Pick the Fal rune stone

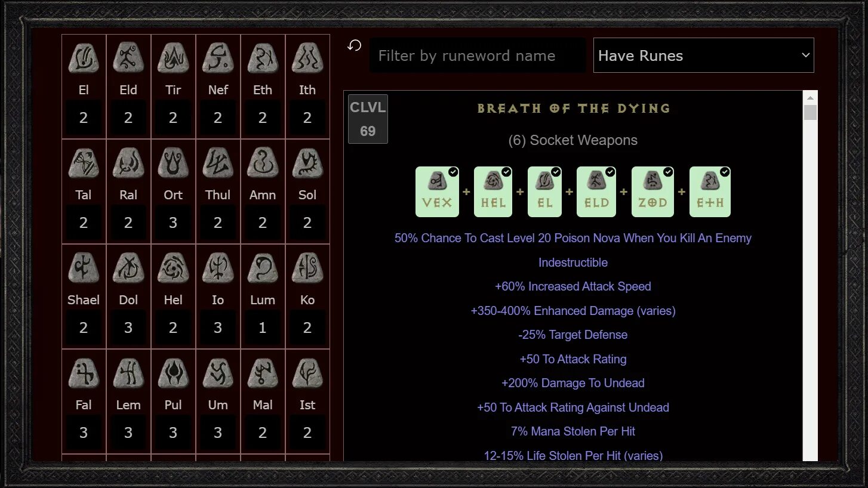pos(84,373)
